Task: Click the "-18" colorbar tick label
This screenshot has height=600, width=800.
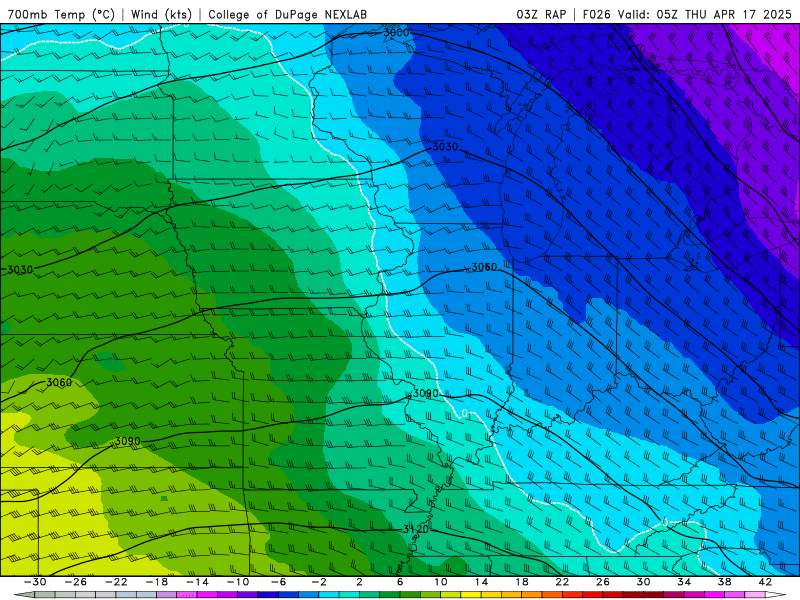Action: click(x=157, y=582)
